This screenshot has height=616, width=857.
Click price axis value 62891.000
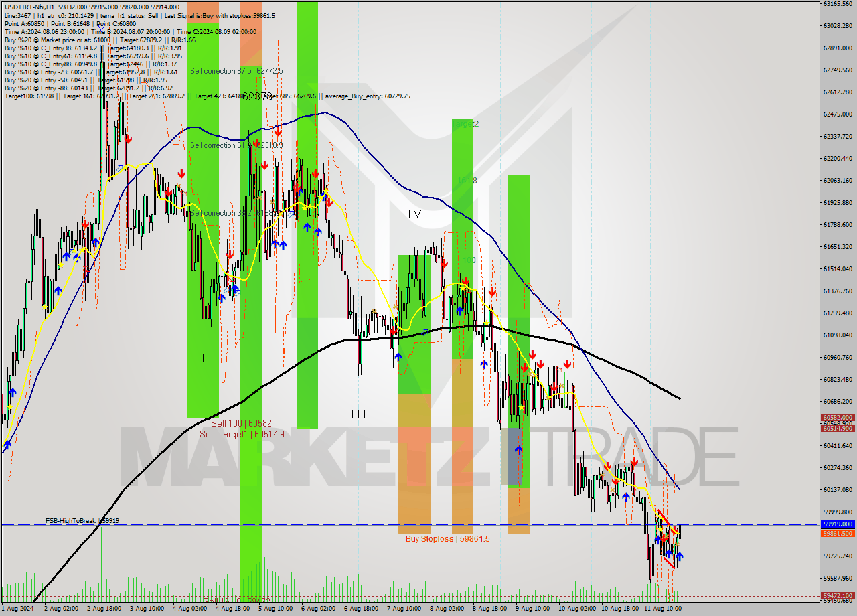point(837,48)
